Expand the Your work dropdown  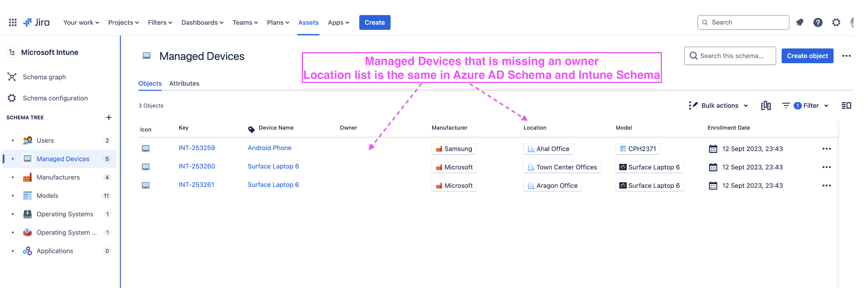[81, 22]
